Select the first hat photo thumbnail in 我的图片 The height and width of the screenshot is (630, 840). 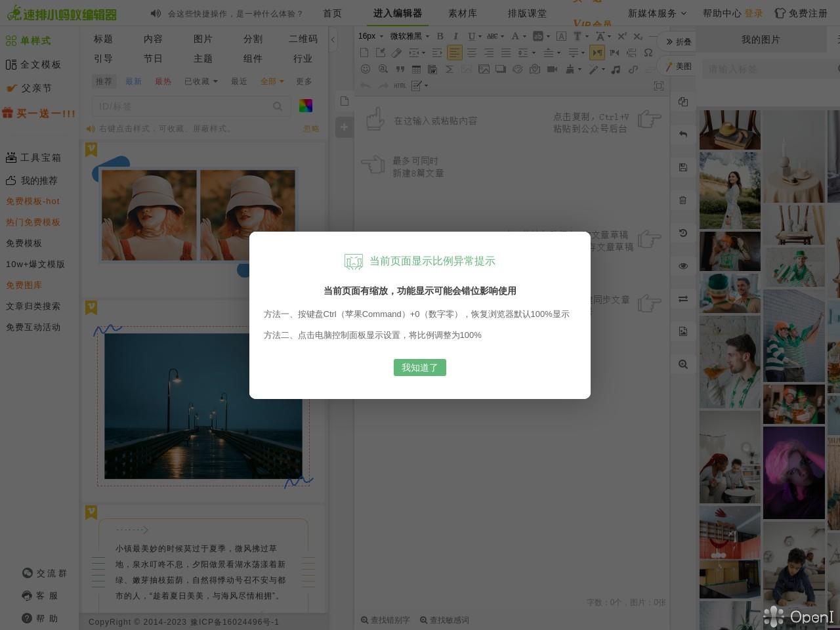click(x=730, y=130)
